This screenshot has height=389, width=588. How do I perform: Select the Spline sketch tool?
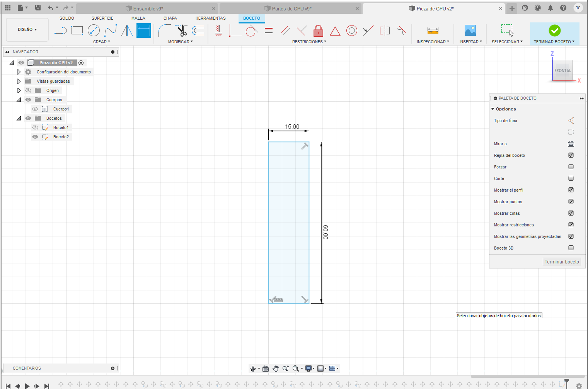click(111, 31)
